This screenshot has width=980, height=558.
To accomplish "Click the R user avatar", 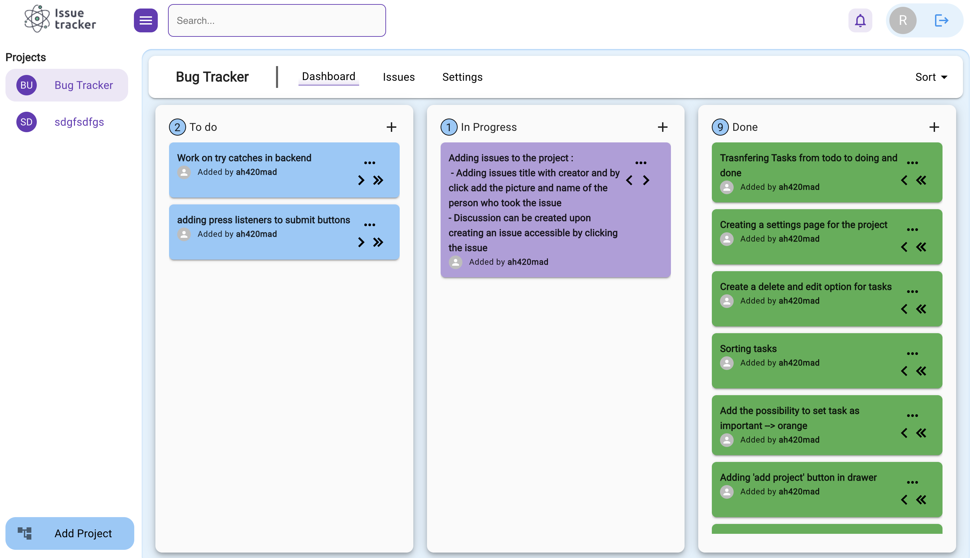I will [902, 20].
